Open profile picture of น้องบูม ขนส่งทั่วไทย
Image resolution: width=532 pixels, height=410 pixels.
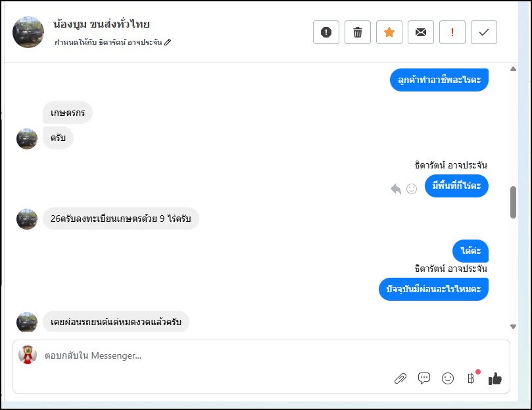click(28, 32)
